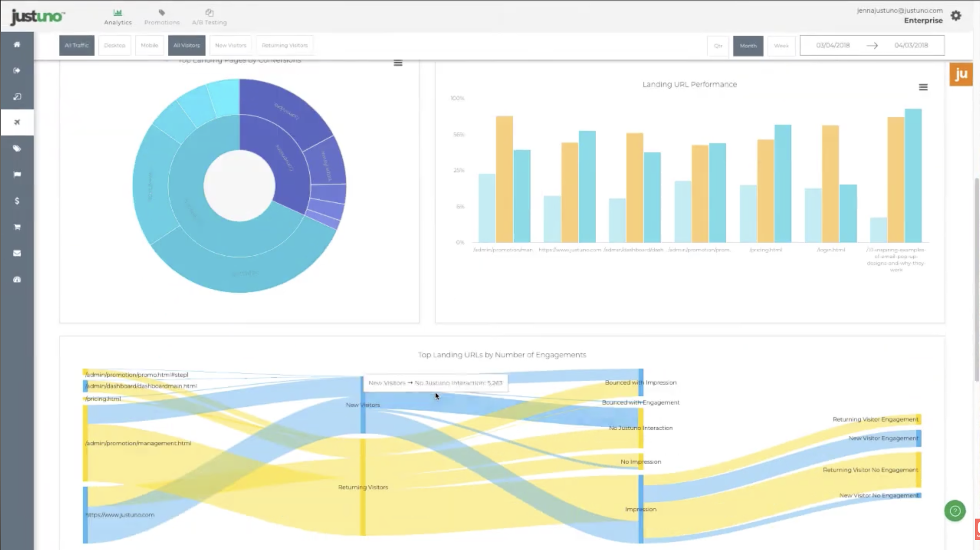Click the Bounced with Engagement label
This screenshot has height=550, width=980.
(641, 402)
